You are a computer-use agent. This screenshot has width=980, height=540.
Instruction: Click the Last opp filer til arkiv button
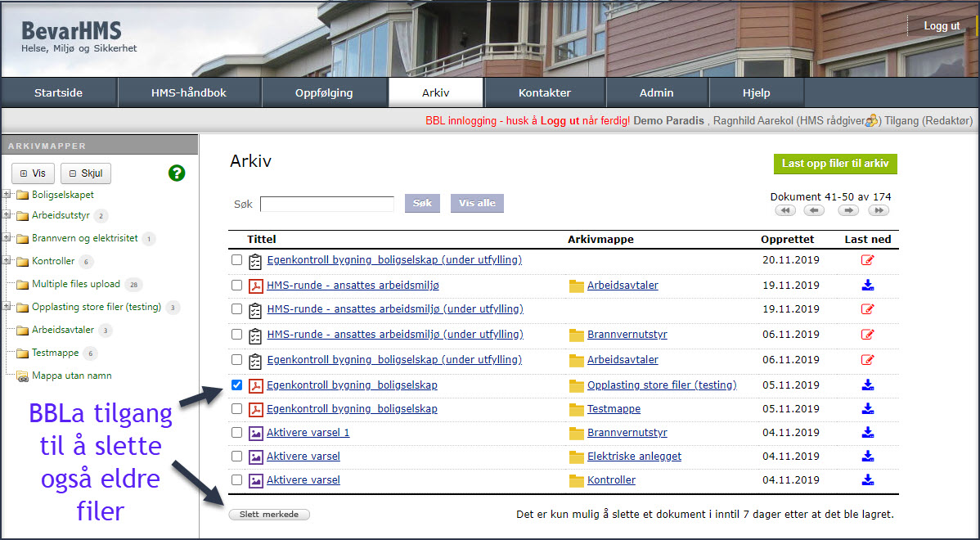pos(835,164)
